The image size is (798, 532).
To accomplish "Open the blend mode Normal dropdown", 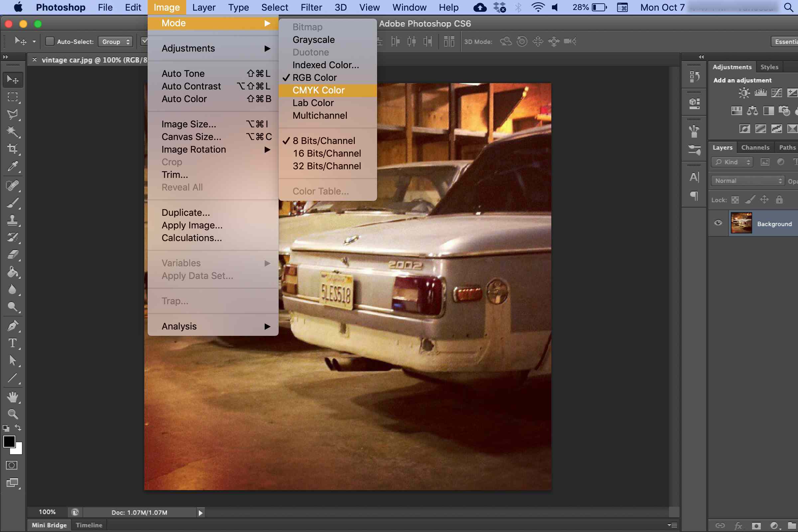I will 748,181.
